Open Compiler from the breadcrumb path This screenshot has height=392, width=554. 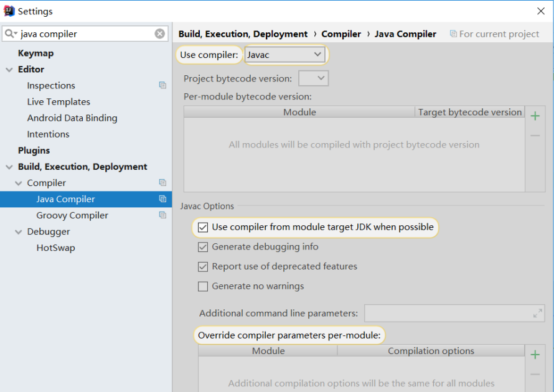[x=341, y=34]
